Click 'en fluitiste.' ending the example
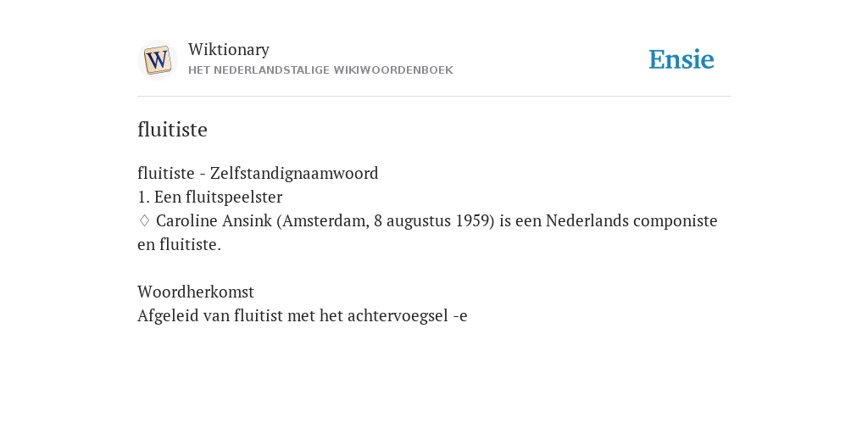 pyautogui.click(x=180, y=245)
